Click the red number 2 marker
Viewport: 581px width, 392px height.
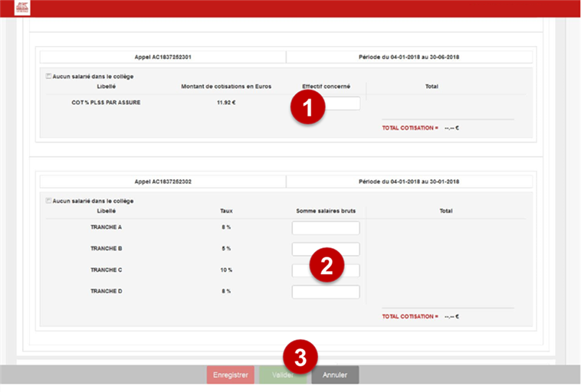(326, 266)
